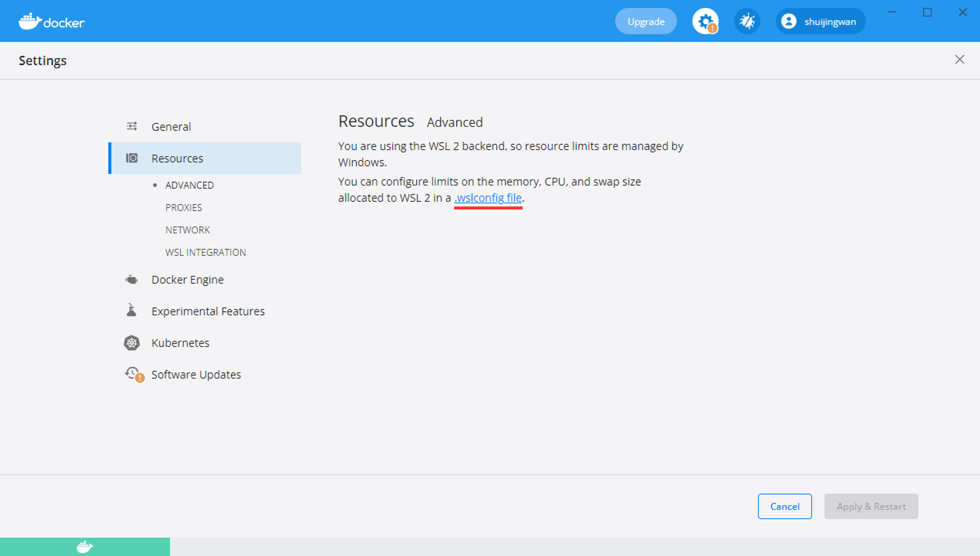This screenshot has height=556, width=980.
Task: Click the Docker bug/feedback icon
Action: pos(745,21)
